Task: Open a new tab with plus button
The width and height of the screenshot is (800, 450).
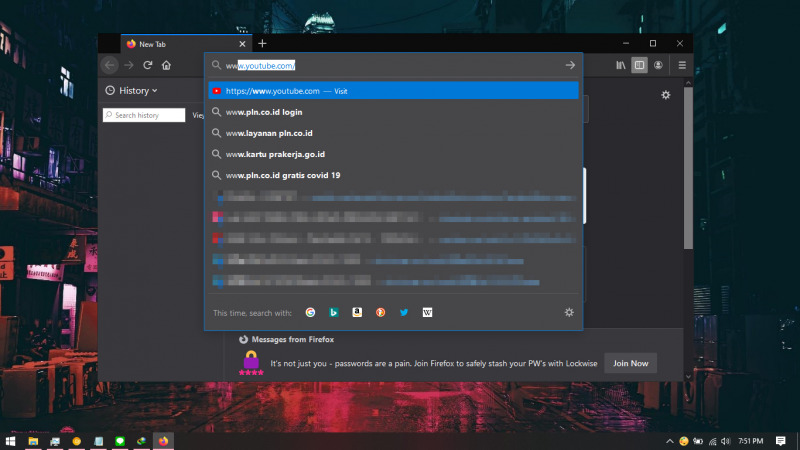Action: coord(262,44)
